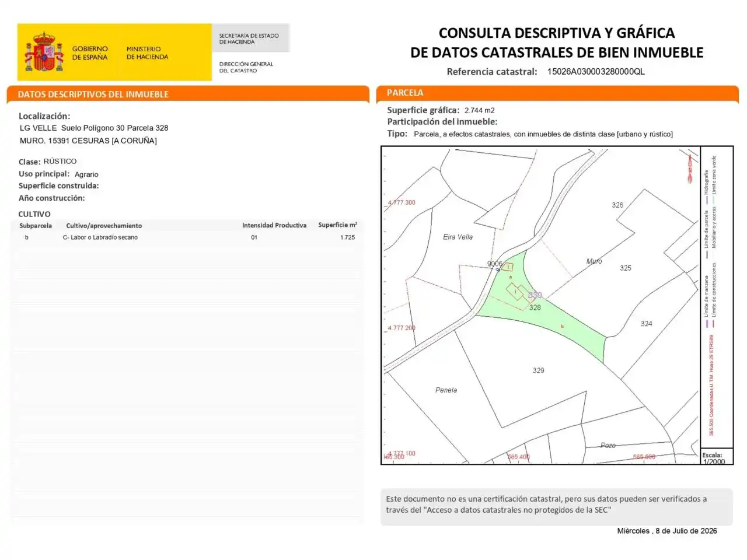The width and height of the screenshot is (747, 560).
Task: Click the grey disclaimer note about certificación catastral
Action: point(557,507)
